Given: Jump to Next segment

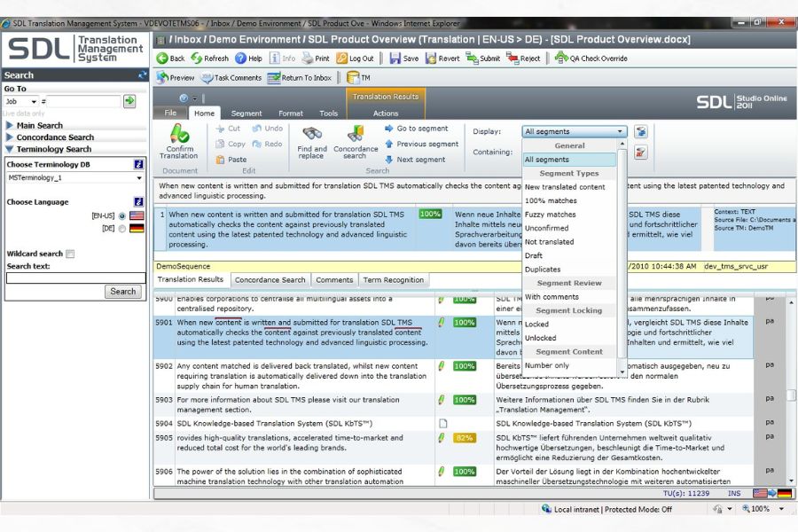Looking at the screenshot, I should [415, 160].
